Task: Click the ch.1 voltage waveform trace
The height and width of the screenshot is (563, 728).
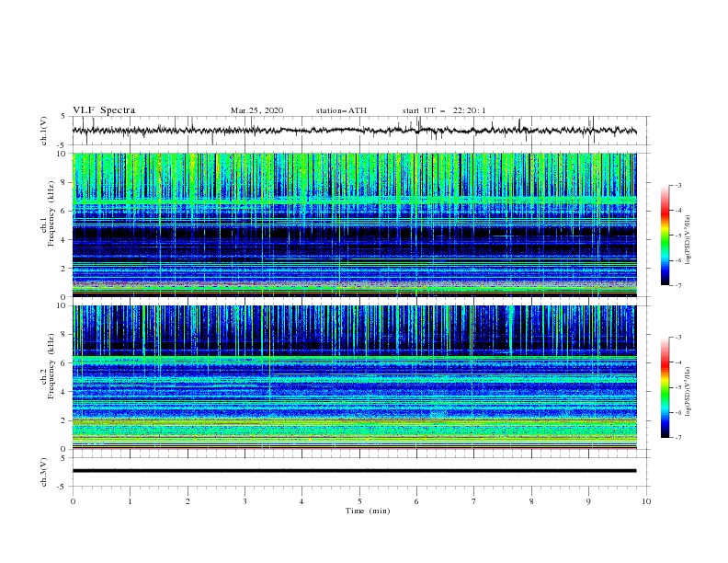Action: 354,131
